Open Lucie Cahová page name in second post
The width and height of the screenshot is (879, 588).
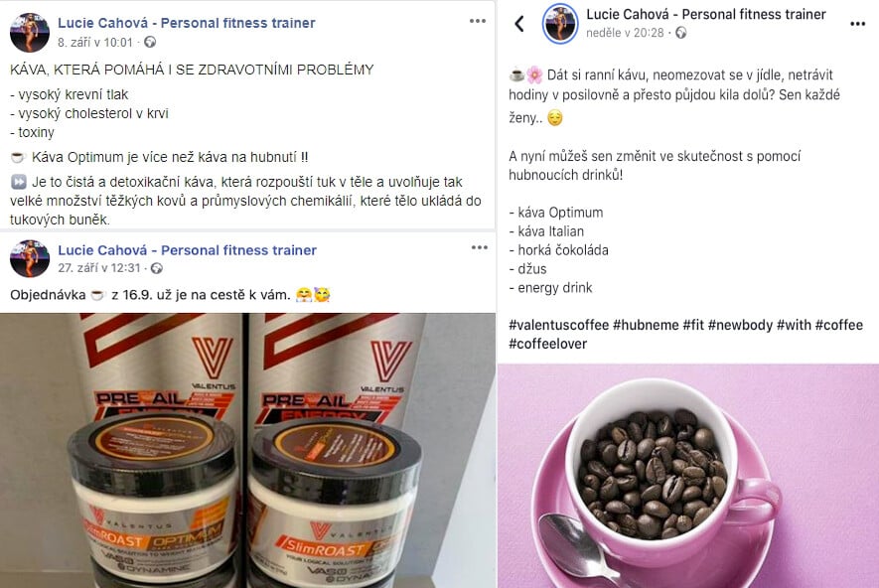point(188,250)
